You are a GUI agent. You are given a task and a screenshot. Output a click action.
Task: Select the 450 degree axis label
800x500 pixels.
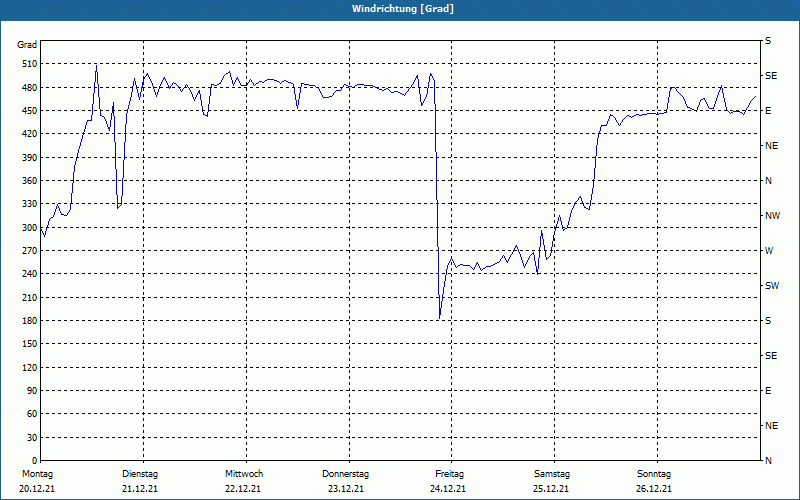(30, 111)
